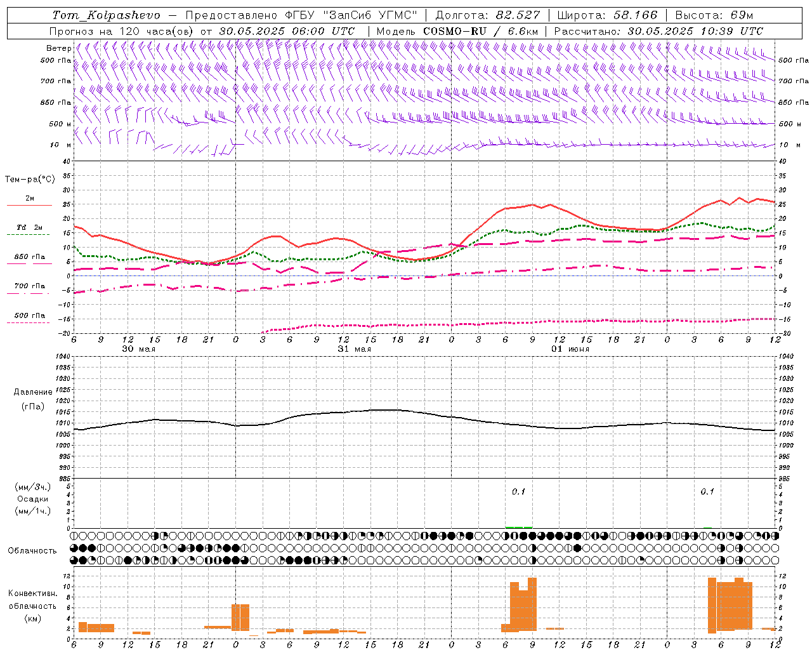Screen dimensions: 812x650
Task: Click the "(мм/3ч.)" precipitation unit label
Action: [33, 487]
